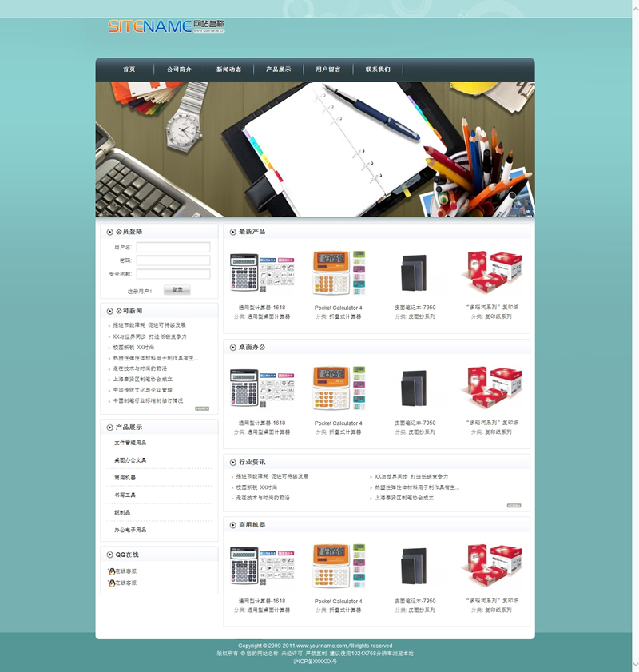This screenshot has height=672, width=639.
Task: Click the red copy paper thumbnail under 桌面办公
Action: 494,388
